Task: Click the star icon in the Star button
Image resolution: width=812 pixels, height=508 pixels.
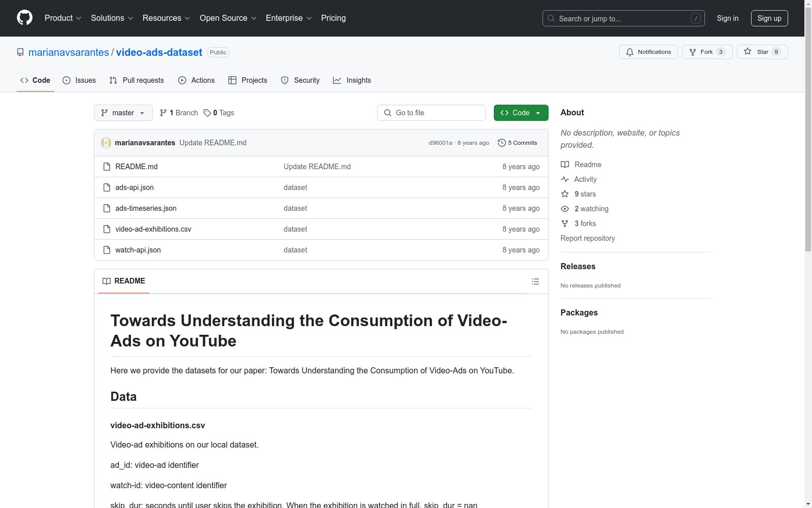Action: [748, 51]
